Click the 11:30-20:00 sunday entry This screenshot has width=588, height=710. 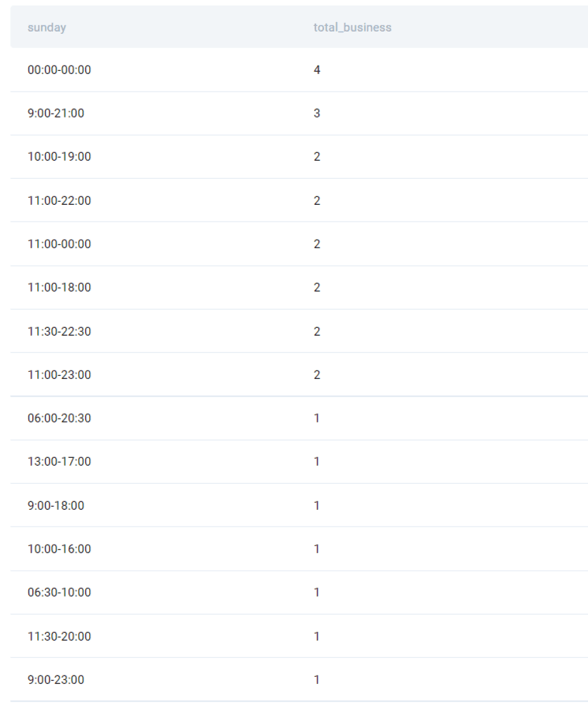(x=59, y=637)
